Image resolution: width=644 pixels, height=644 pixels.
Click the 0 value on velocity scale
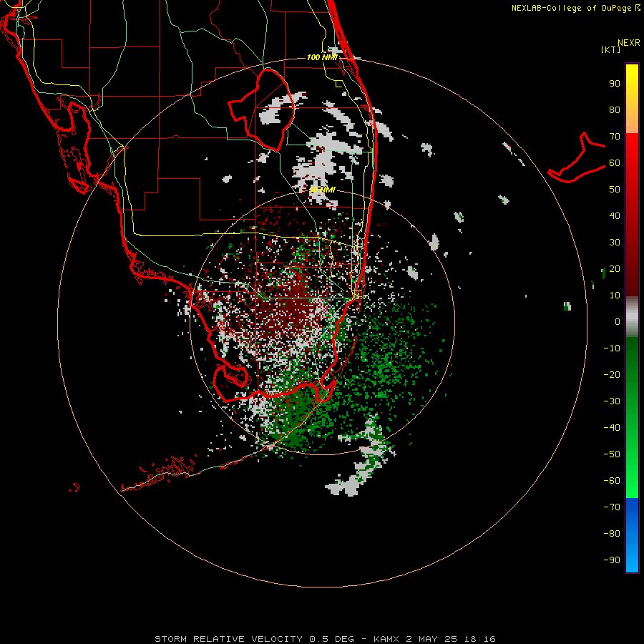pos(618,322)
